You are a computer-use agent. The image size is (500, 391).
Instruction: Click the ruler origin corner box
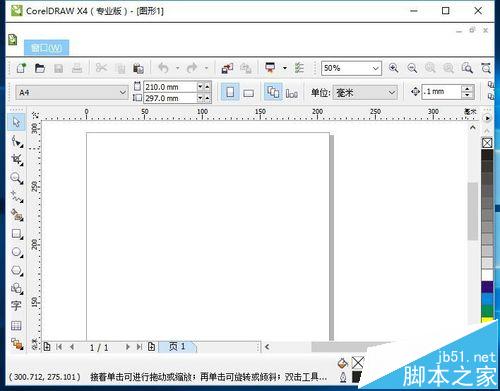35,116
